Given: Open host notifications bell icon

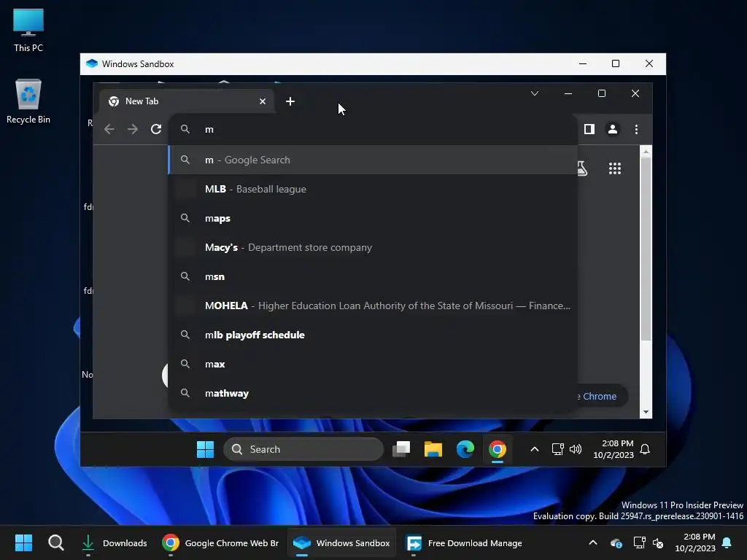Looking at the screenshot, I should [727, 542].
